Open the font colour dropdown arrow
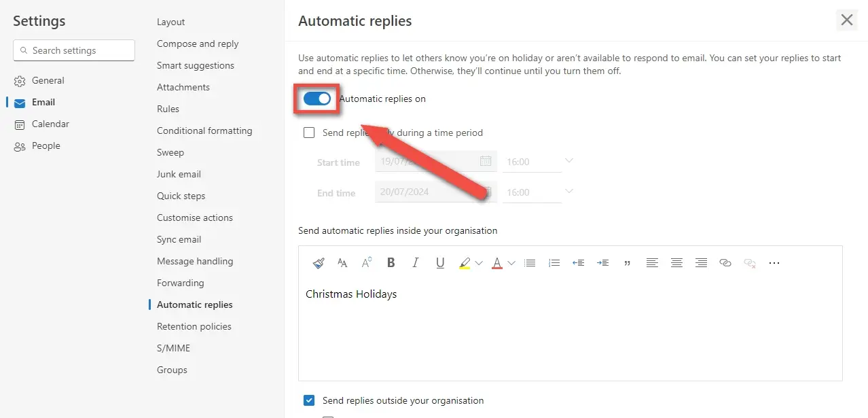The width and height of the screenshot is (868, 418). click(511, 263)
